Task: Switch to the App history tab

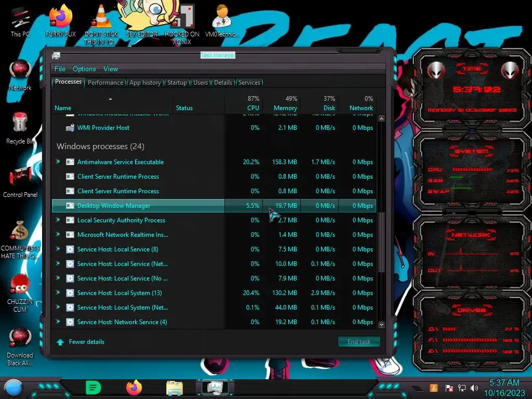Action: 145,83
